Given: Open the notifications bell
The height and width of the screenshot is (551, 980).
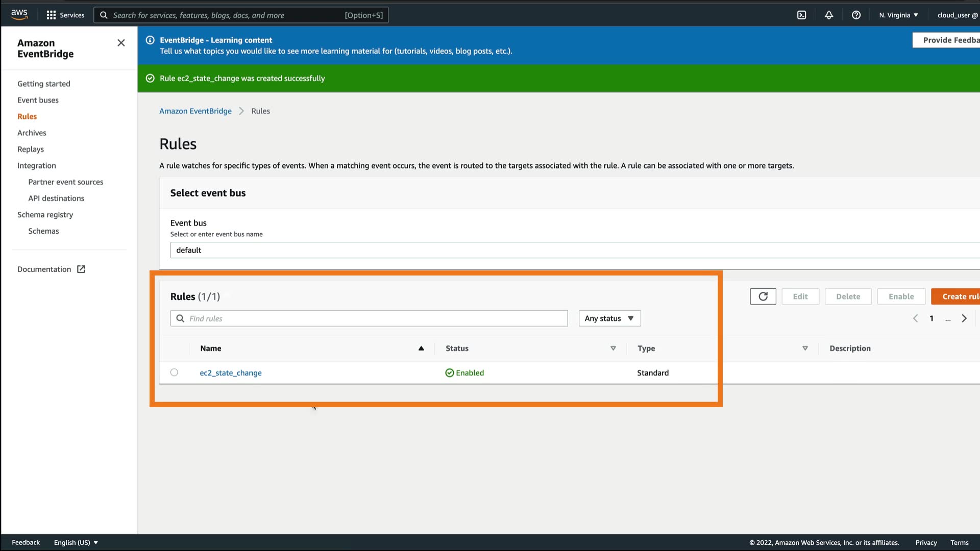Looking at the screenshot, I should [829, 15].
